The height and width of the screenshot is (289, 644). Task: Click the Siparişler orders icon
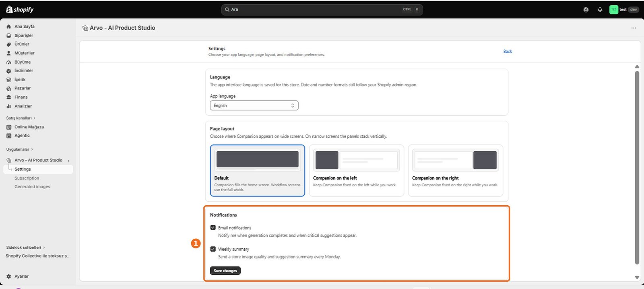(9, 35)
